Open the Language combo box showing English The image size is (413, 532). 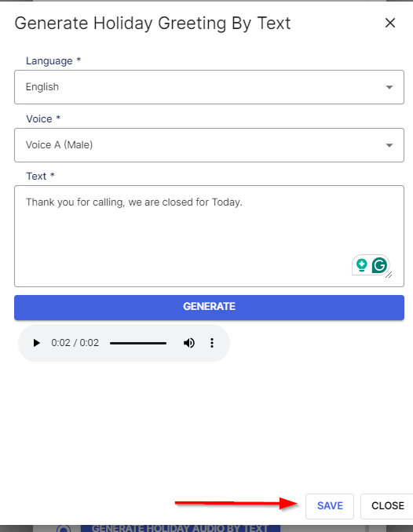(209, 87)
